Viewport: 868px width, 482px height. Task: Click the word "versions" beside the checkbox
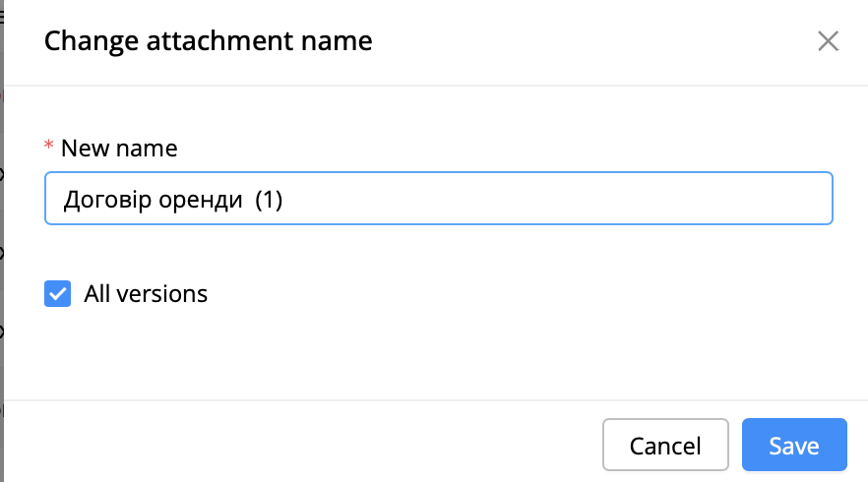point(161,294)
